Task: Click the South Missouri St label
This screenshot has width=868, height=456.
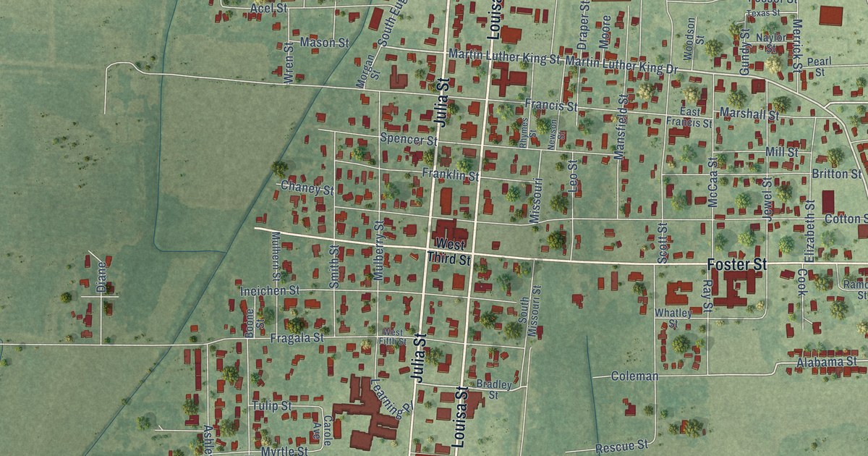Action: coord(532,311)
